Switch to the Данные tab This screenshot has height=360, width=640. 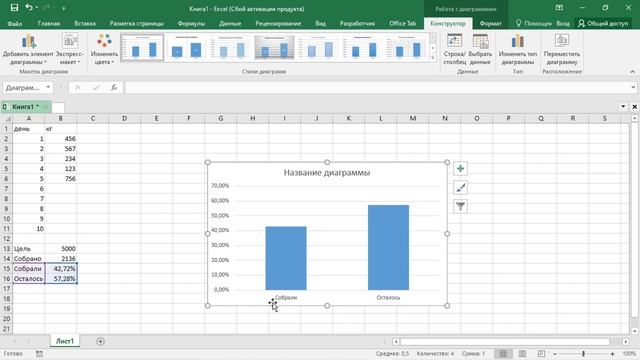tap(230, 23)
